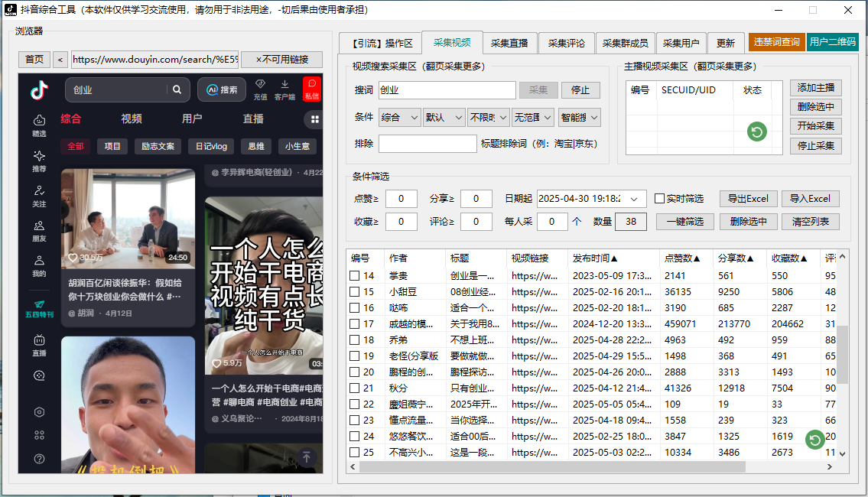
Task: Expand the 默认 sort dropdown
Action: 444,118
